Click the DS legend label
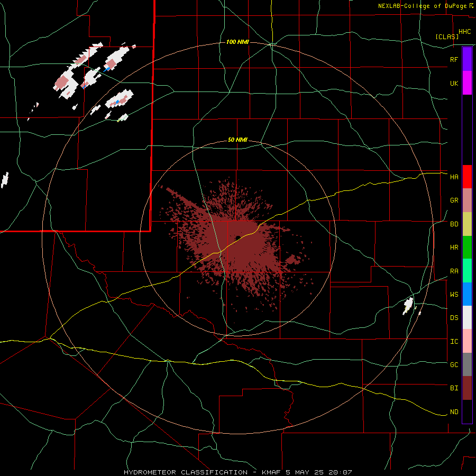This screenshot has height=476, width=476. 454,318
